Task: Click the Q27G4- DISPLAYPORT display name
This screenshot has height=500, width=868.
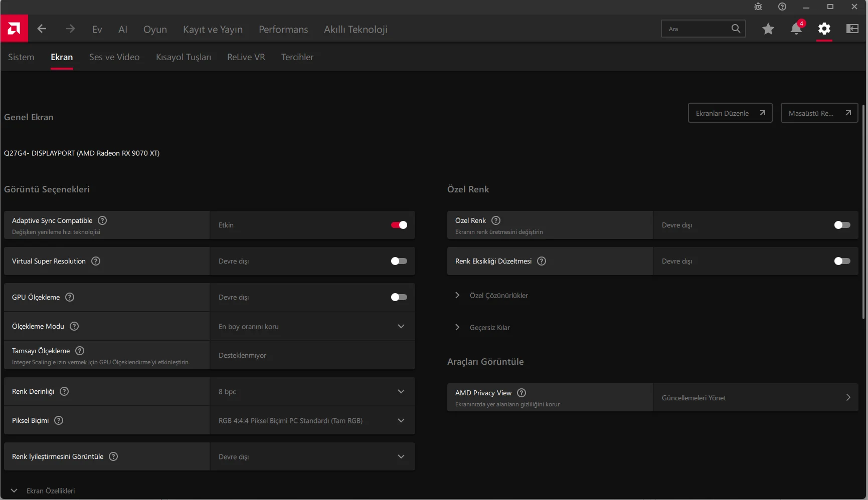Action: 82,153
